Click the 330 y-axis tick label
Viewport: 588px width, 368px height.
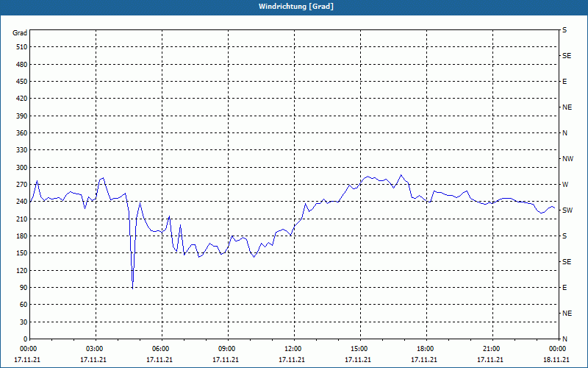(22, 150)
